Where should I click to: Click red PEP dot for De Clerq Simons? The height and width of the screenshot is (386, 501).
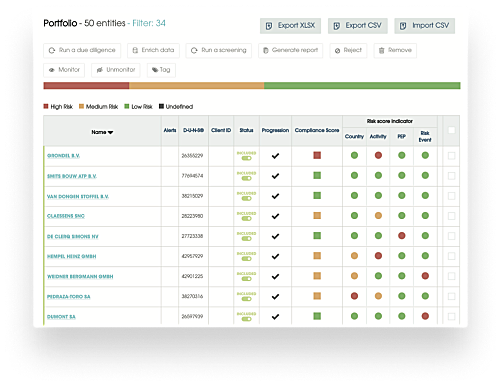tap(402, 236)
